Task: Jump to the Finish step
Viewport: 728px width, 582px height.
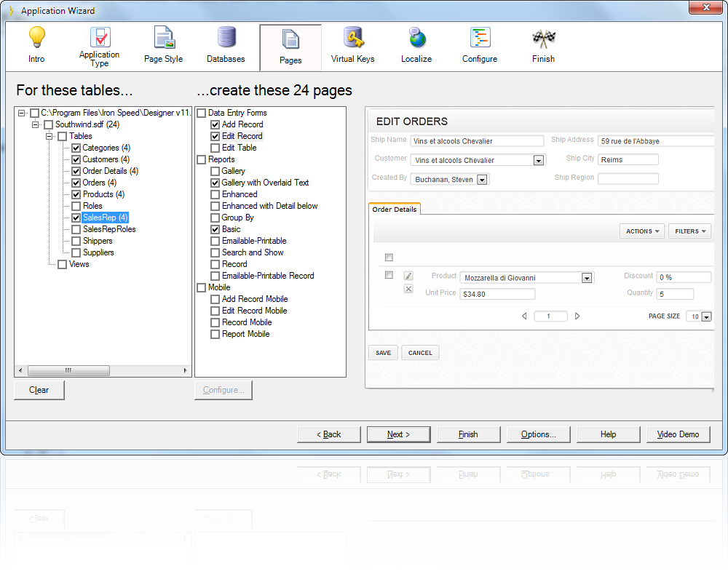Action: 543,44
